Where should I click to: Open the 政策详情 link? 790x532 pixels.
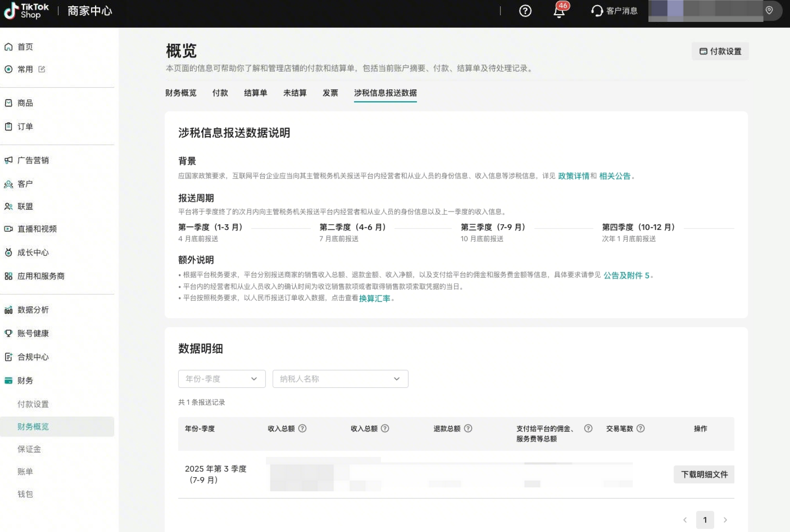(573, 176)
